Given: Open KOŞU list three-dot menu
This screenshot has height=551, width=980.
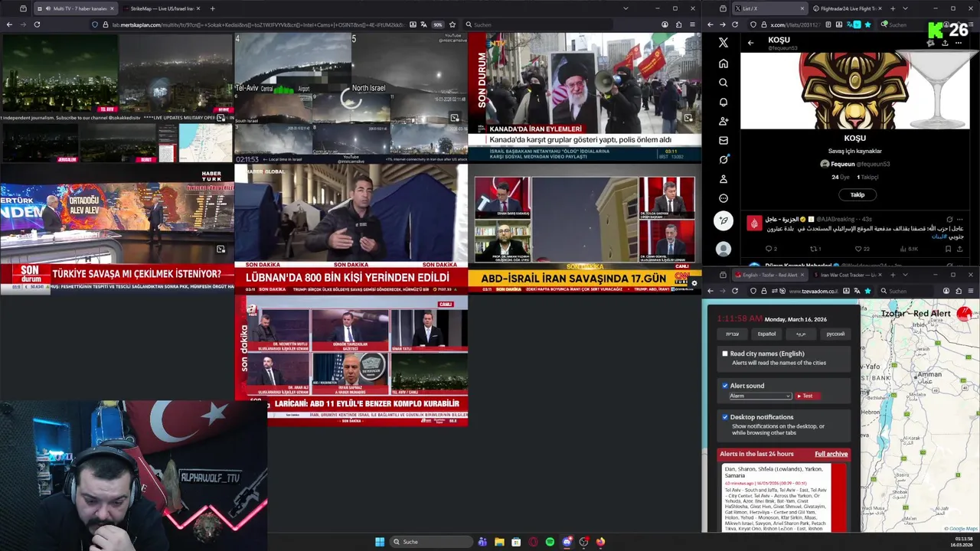Looking at the screenshot, I should pos(958,43).
